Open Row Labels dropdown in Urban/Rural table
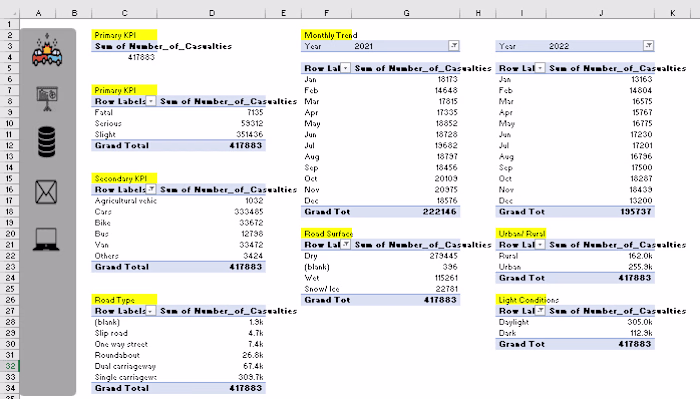 (x=540, y=245)
